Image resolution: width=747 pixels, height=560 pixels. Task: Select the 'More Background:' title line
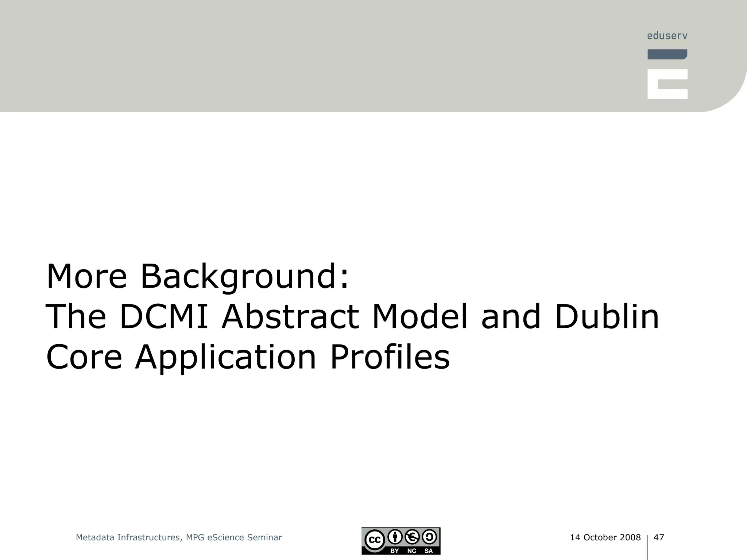click(x=198, y=277)
